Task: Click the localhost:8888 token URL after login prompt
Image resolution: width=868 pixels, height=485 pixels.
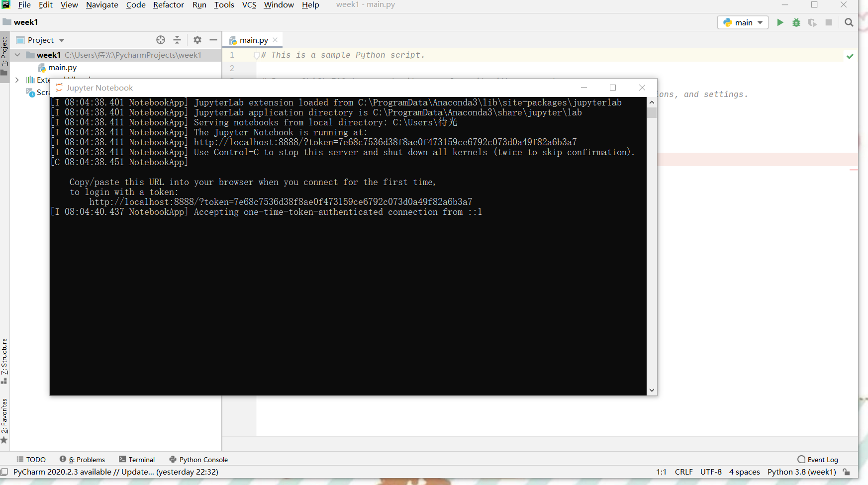Action: [281, 202]
